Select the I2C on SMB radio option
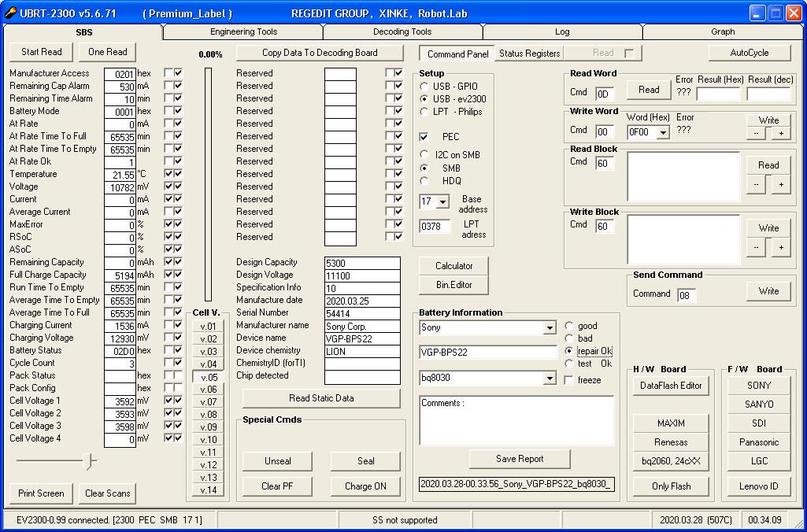 424,154
